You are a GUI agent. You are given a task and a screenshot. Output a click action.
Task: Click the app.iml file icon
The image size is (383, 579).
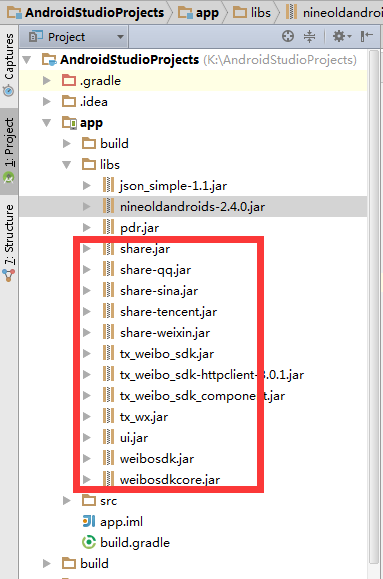[x=89, y=521]
